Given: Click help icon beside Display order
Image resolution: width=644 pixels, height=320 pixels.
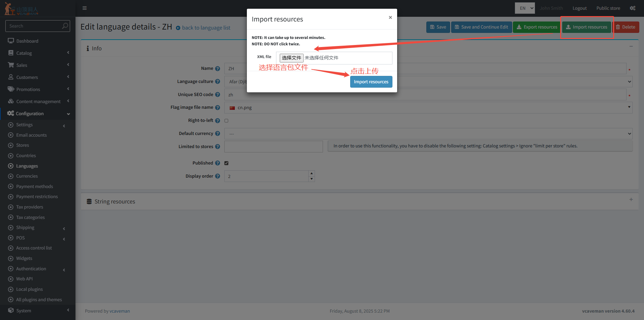Looking at the screenshot, I should coord(217,176).
